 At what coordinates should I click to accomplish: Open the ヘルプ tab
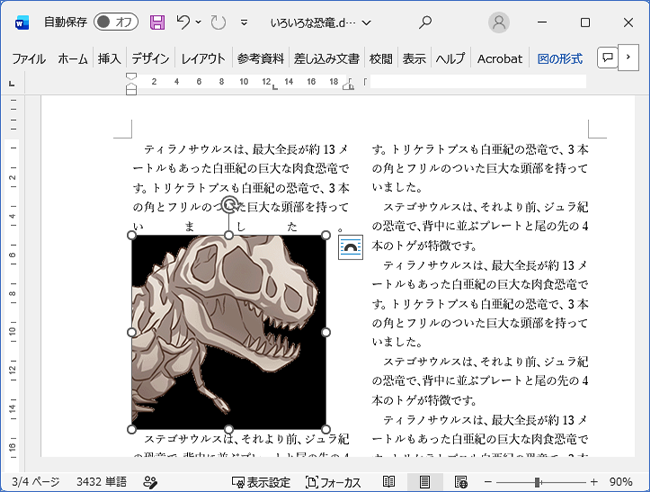pos(450,59)
